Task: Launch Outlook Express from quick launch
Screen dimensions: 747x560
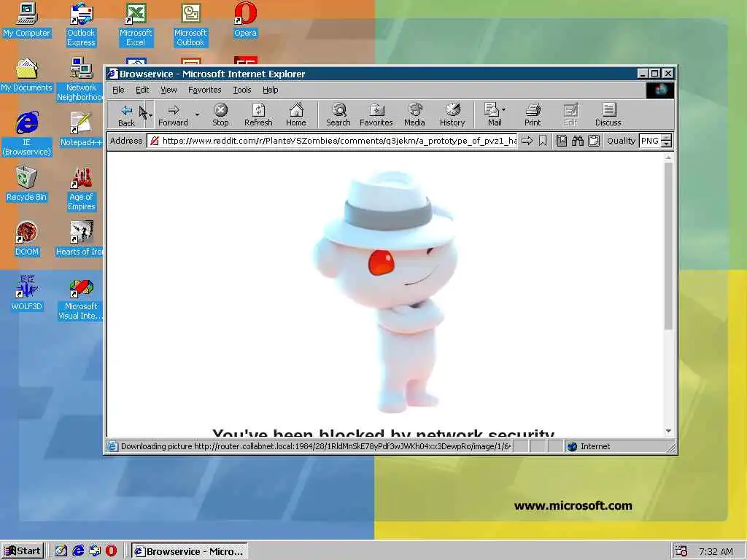Action: coord(95,551)
